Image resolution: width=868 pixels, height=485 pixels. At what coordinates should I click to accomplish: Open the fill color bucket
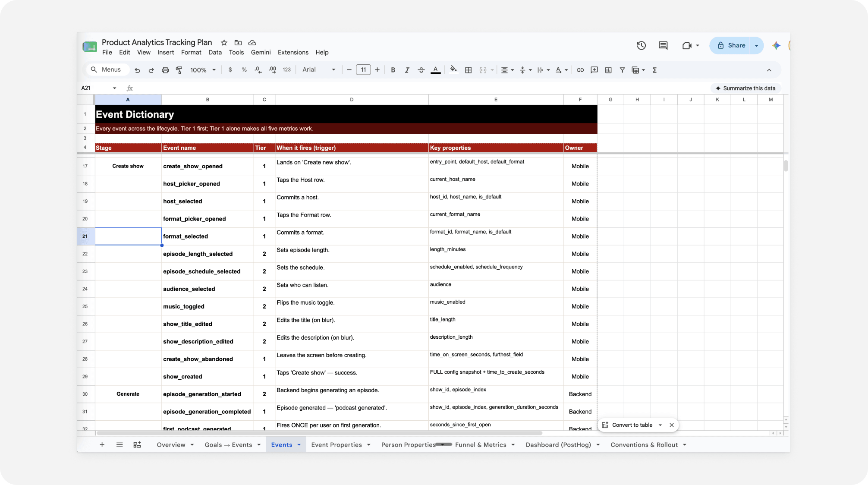[x=453, y=70]
